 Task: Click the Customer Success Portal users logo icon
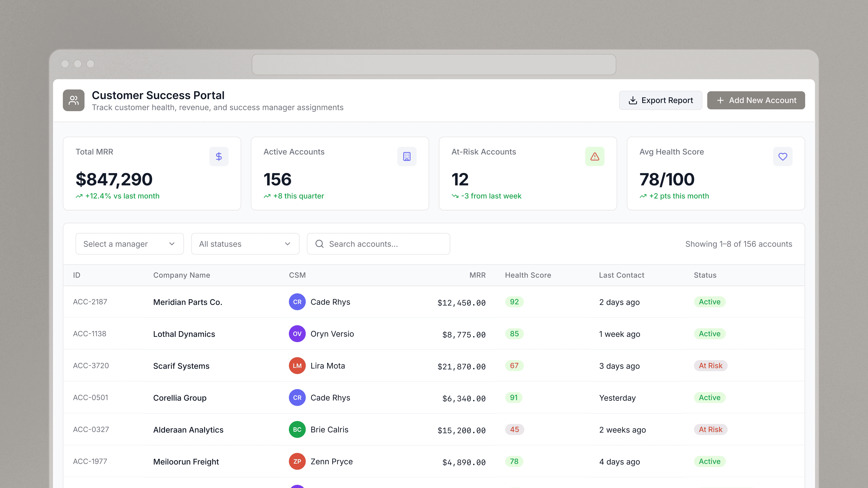point(73,100)
